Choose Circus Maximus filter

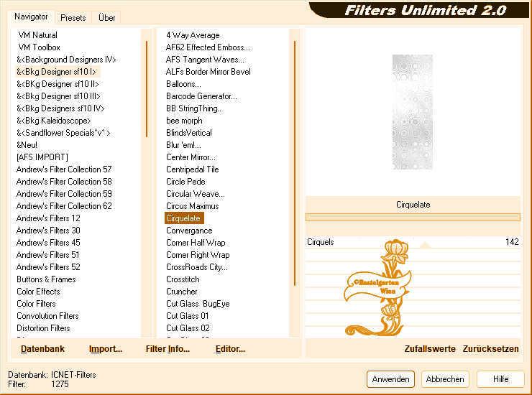click(x=193, y=206)
